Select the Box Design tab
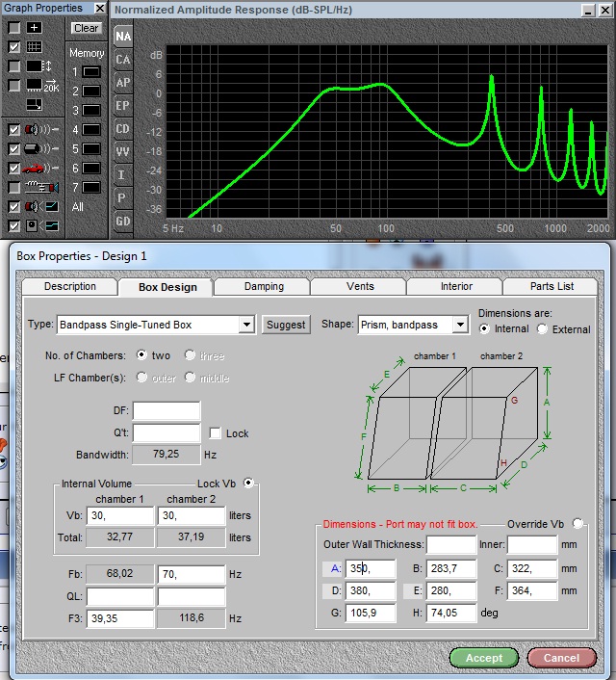This screenshot has height=680, width=616. (x=167, y=287)
